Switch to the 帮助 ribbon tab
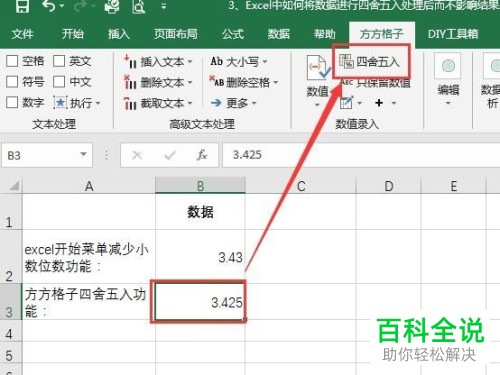The image size is (500, 375). click(324, 34)
